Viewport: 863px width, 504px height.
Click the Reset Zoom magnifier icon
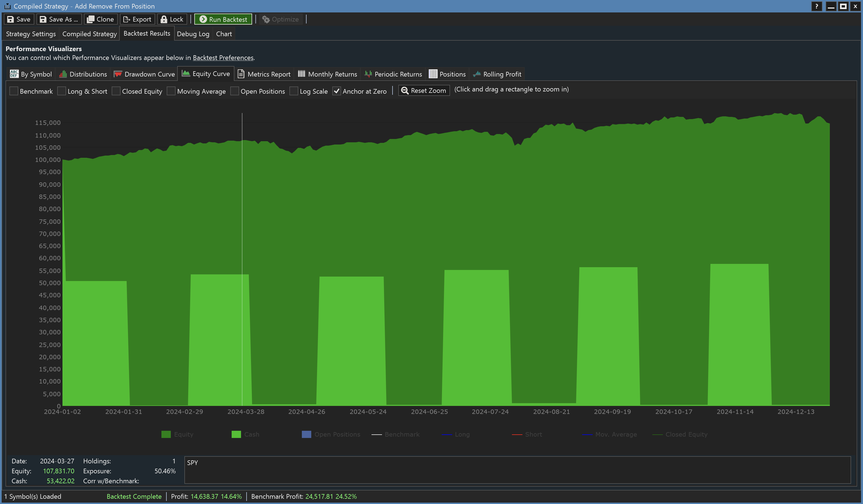coord(404,91)
